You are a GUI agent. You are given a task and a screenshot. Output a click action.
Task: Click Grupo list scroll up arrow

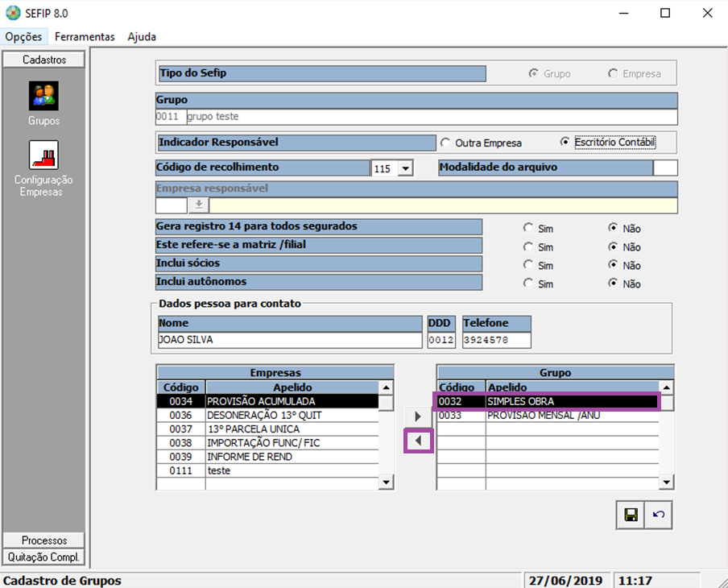pos(666,387)
